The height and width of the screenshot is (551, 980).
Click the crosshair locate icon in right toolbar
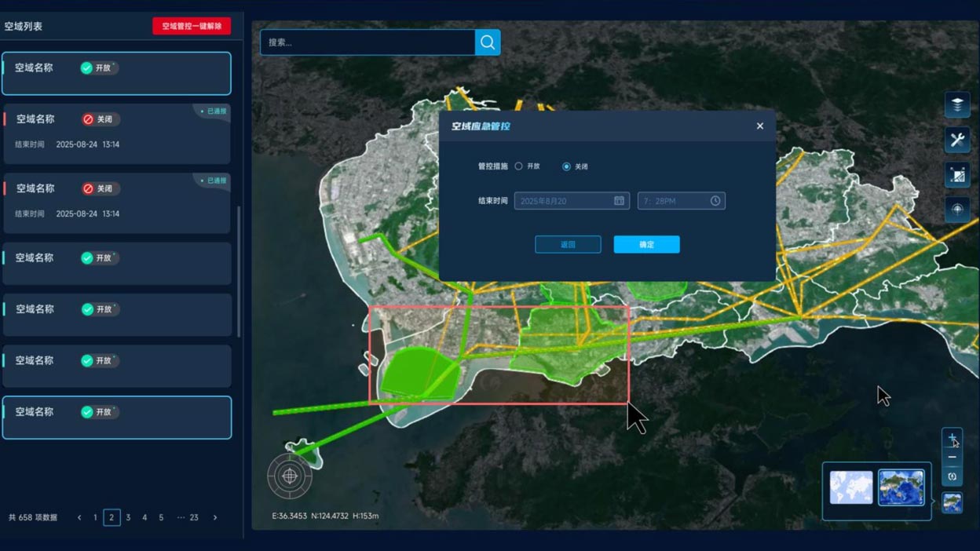pyautogui.click(x=957, y=210)
